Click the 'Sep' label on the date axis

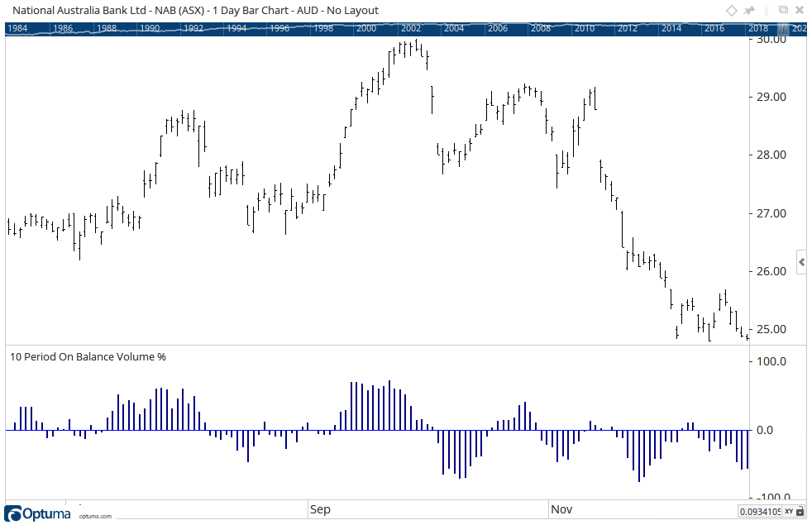[320, 509]
